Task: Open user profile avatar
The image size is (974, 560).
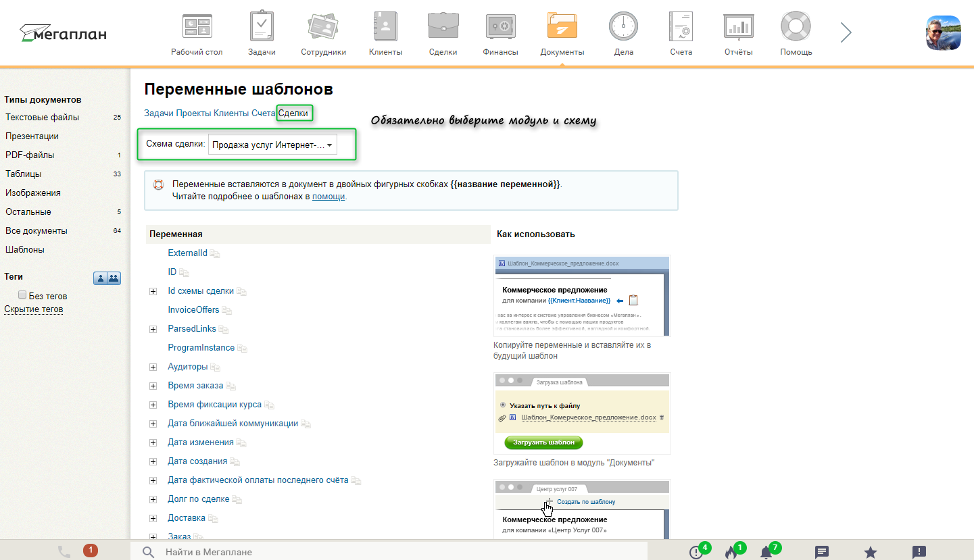Action: (943, 32)
